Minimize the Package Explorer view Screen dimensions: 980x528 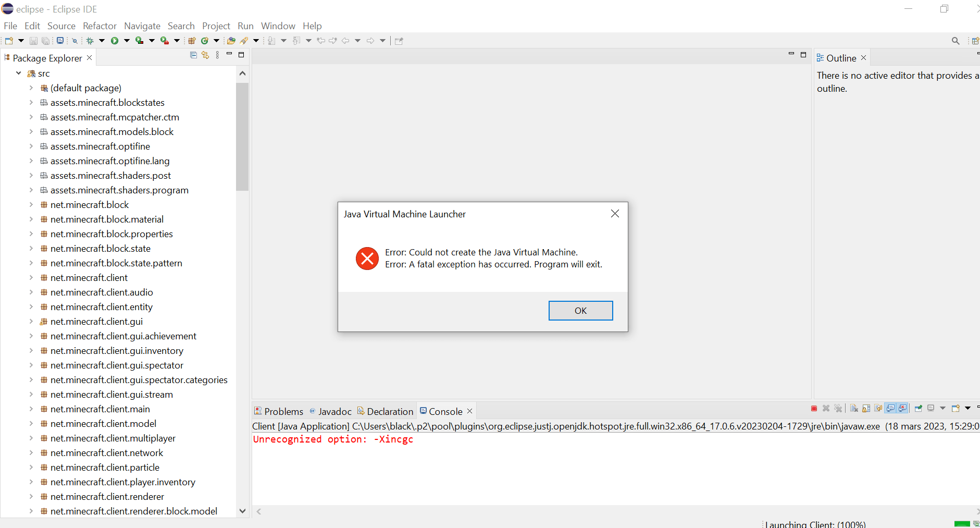(229, 54)
